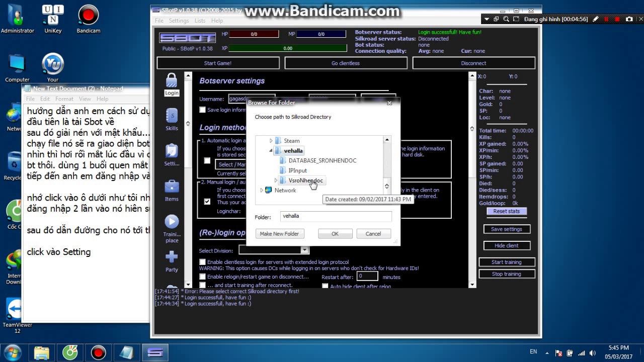This screenshot has width=644, height=362.
Task: Open the Items section in SBot sidebar
Action: coord(172,191)
